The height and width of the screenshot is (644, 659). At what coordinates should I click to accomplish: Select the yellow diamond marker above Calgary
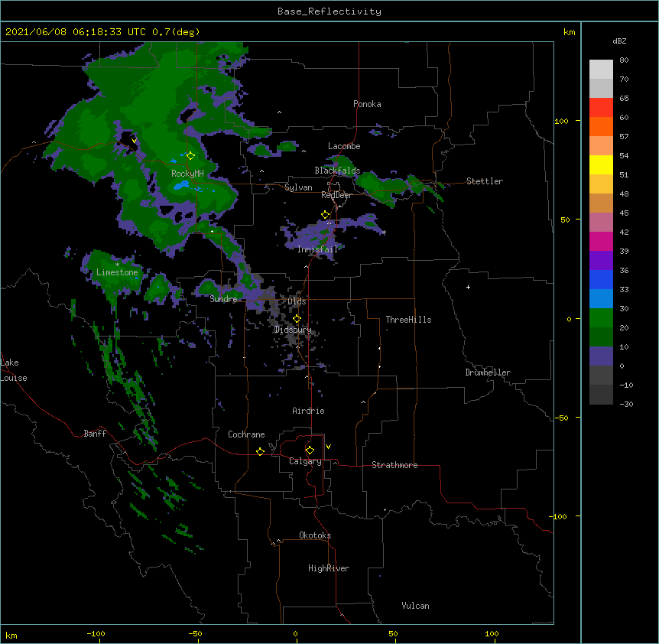click(x=310, y=450)
